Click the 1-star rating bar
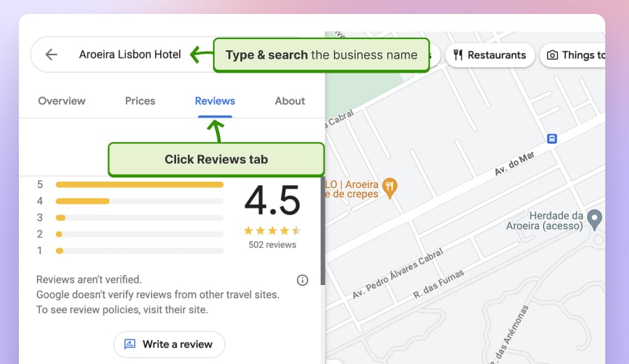Image resolution: width=629 pixels, height=364 pixels. tap(139, 251)
